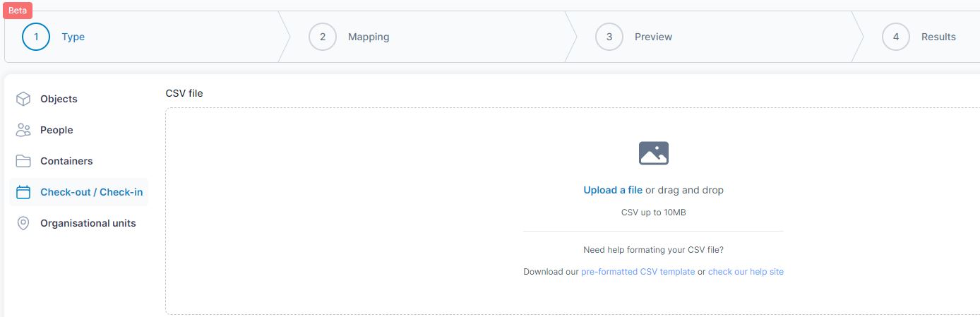Click the People users icon
The width and height of the screenshot is (980, 317).
[x=23, y=130]
